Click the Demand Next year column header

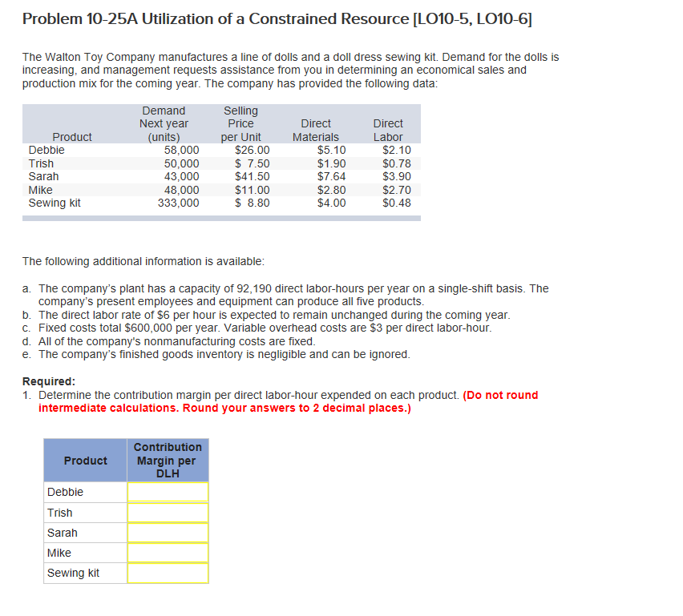point(164,123)
